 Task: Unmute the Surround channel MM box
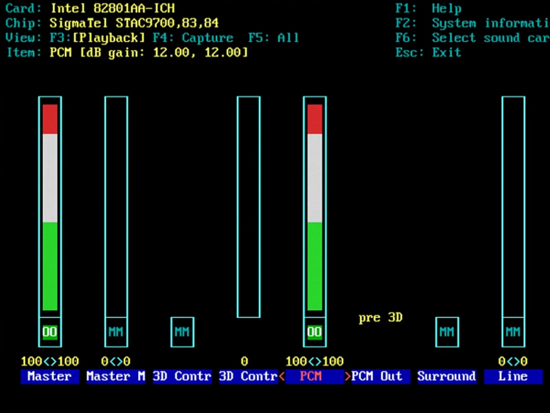click(x=447, y=332)
